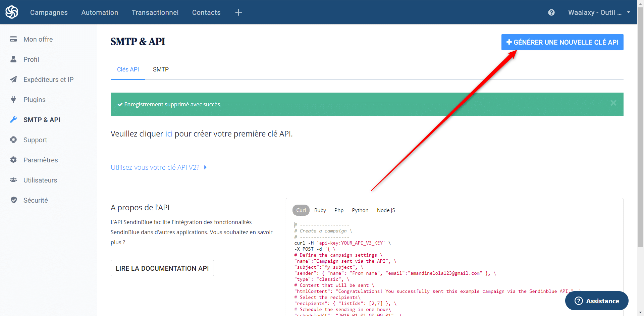The image size is (644, 316).
Task: Go to Plugins in the sidebar
Action: tap(35, 100)
